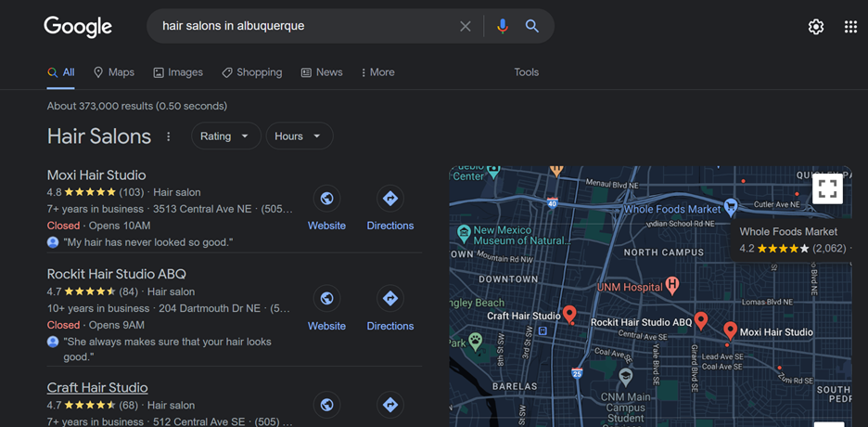
Task: Switch to the Shopping tab
Action: tap(252, 72)
